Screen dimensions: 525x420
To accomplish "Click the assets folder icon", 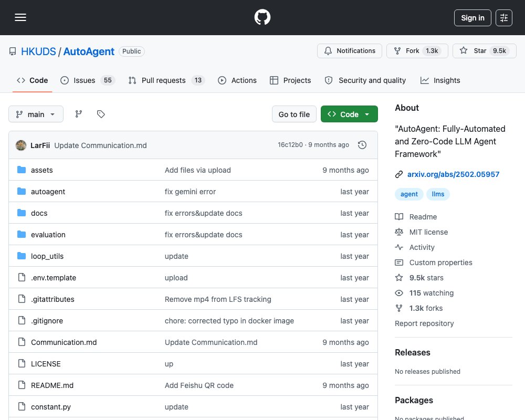I will point(22,170).
